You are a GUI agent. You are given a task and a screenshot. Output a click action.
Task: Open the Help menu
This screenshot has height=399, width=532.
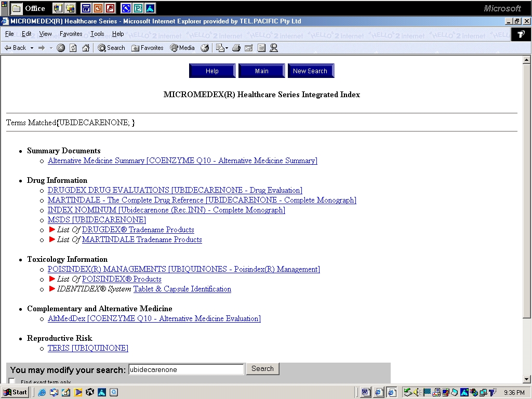pos(118,34)
